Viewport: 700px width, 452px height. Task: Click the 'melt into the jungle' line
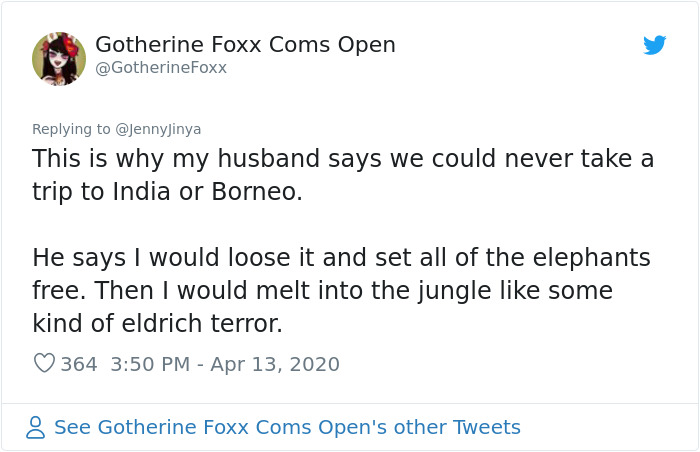tap(322, 291)
